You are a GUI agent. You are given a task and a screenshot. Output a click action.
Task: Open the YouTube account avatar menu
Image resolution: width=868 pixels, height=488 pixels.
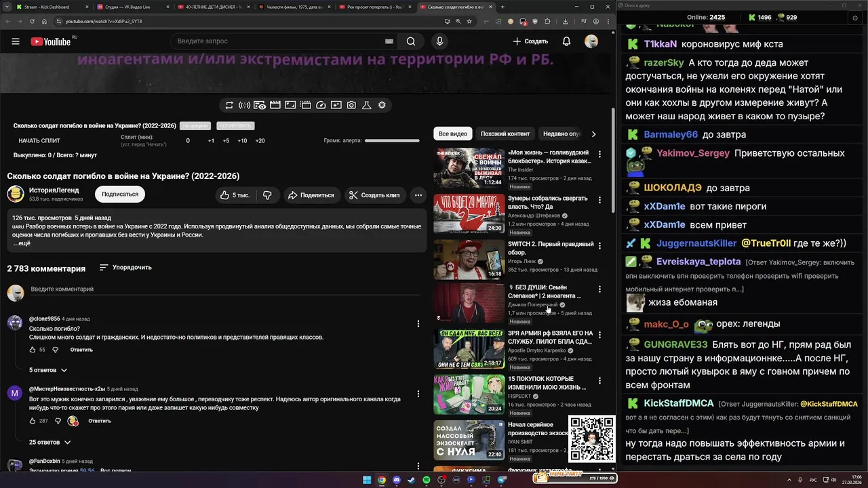coord(591,41)
